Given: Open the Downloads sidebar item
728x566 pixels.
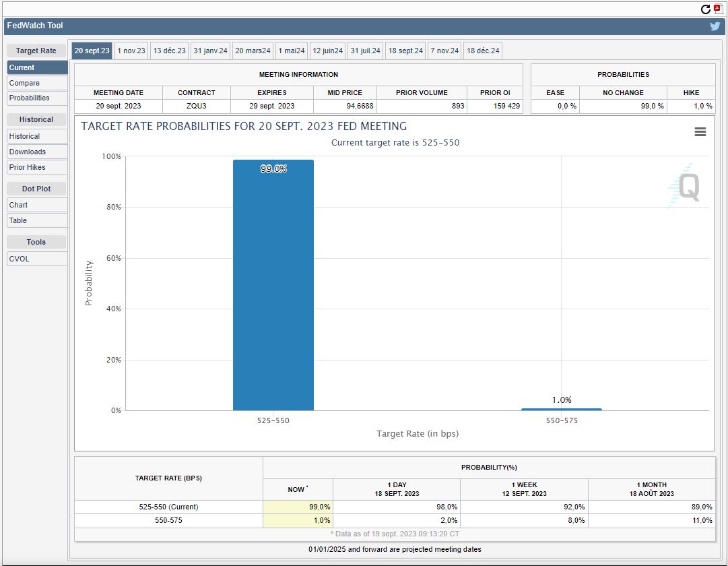Looking at the screenshot, I should [37, 152].
